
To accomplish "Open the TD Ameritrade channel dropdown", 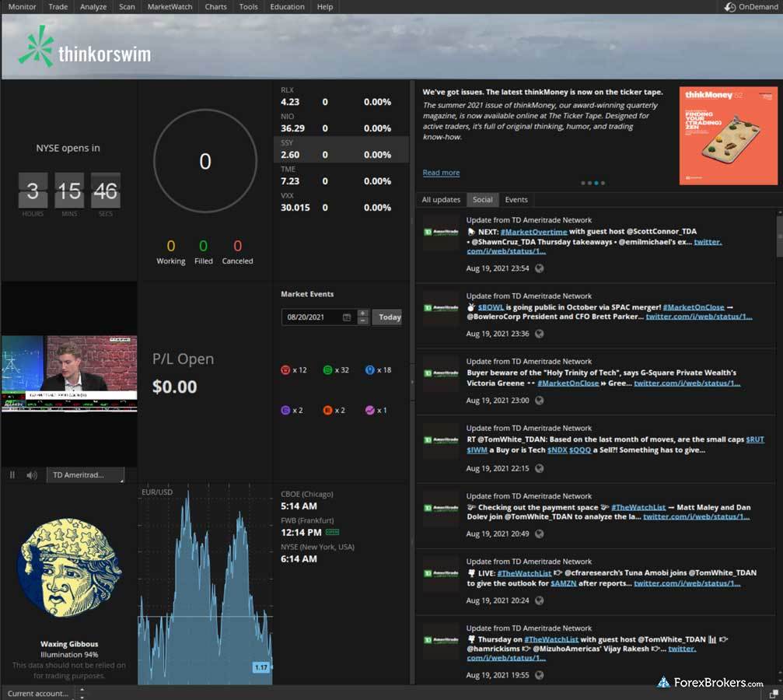I will (86, 474).
